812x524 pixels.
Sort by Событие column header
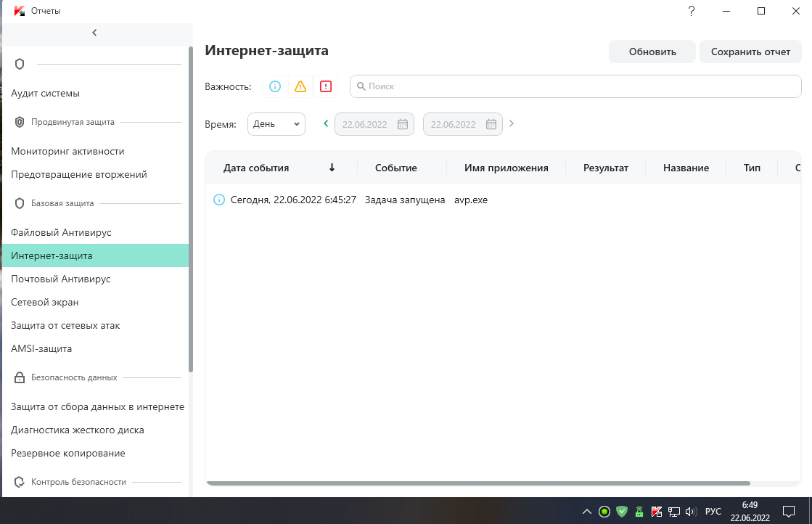395,168
